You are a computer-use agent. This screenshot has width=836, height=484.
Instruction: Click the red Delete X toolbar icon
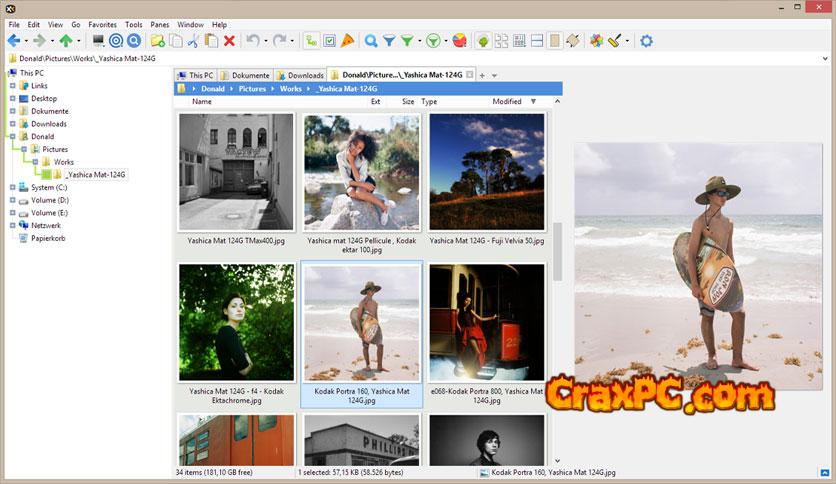coord(229,41)
